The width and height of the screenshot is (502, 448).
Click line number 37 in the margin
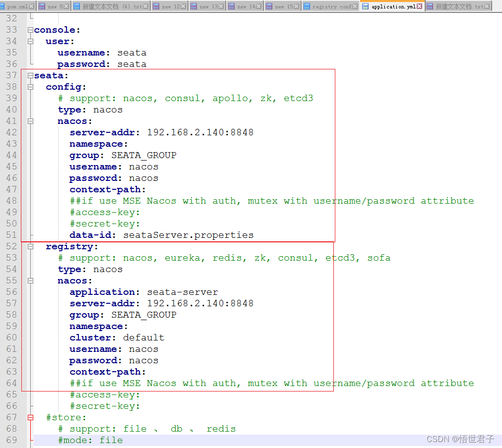point(11,75)
